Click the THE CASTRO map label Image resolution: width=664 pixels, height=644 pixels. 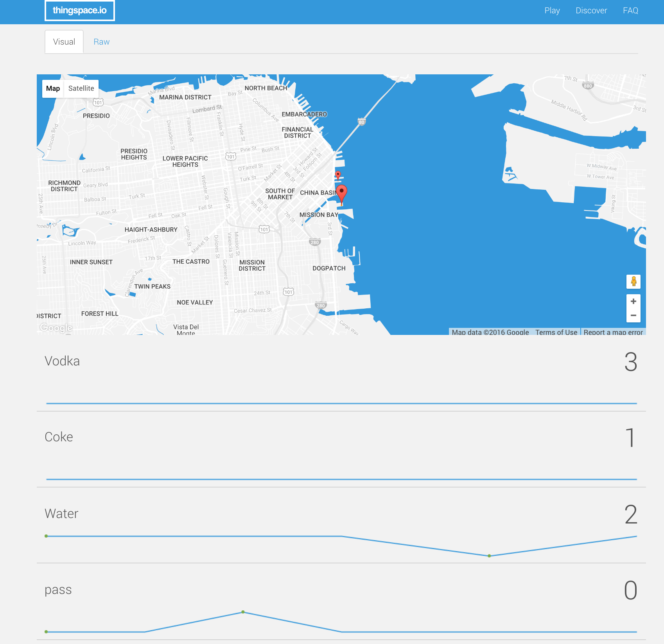191,262
